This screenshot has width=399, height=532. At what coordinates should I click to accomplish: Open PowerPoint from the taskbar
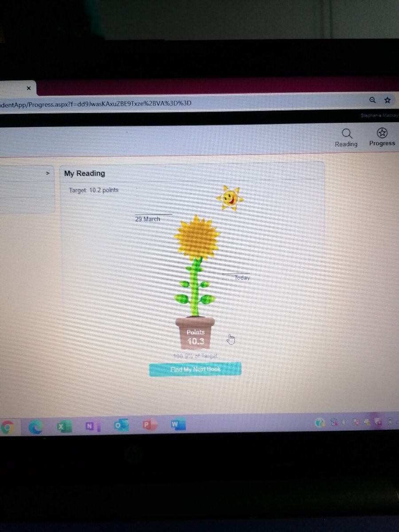149,425
